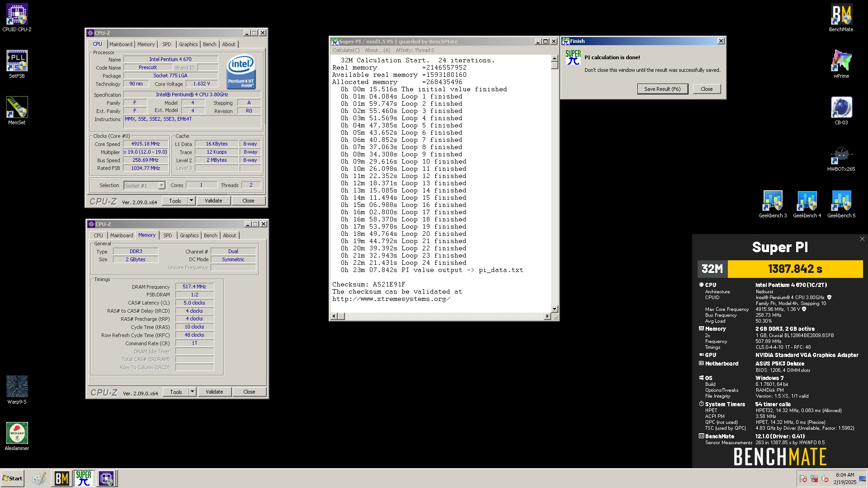Launch BenchMate desktop shortcut
Image resolution: width=868 pixels, height=488 pixels.
pos(841,18)
